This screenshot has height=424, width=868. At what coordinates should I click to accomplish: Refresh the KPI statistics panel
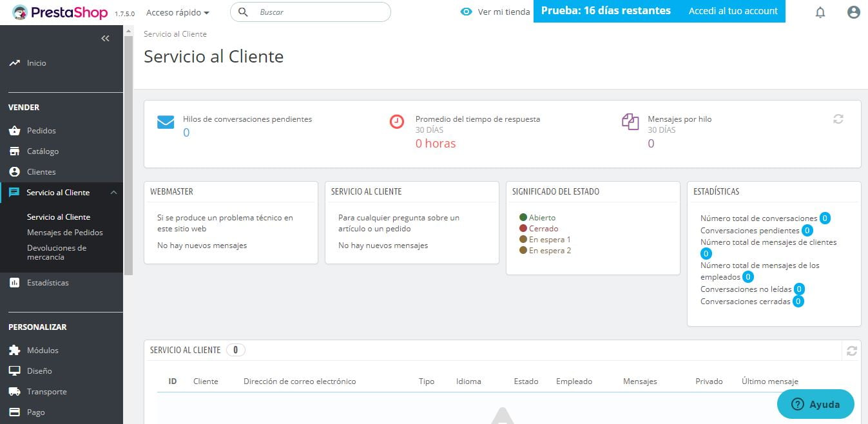(838, 119)
